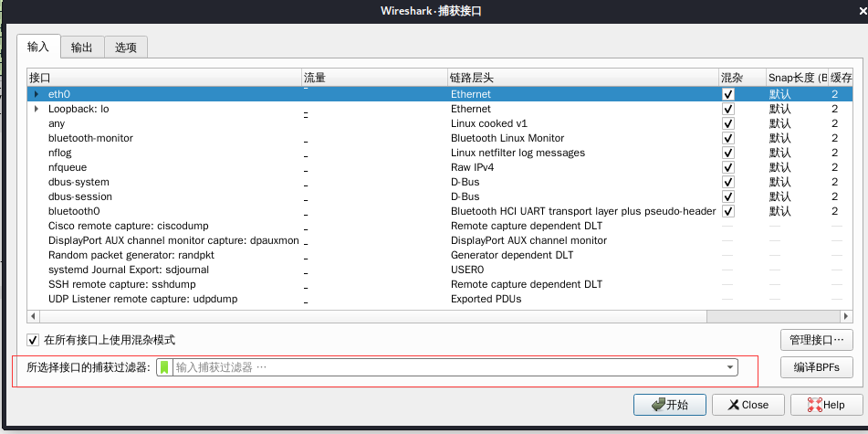Click the Close button
The height and width of the screenshot is (434, 868).
pyautogui.click(x=746, y=405)
